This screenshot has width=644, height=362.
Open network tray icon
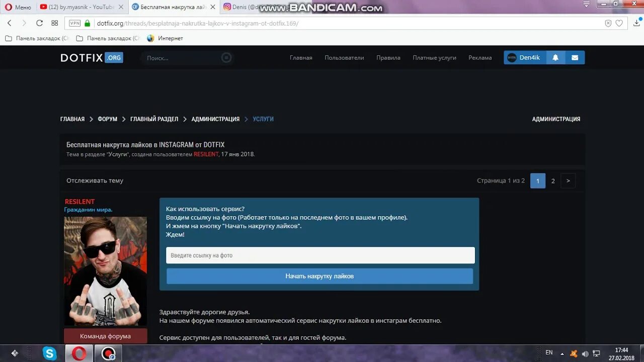597,353
